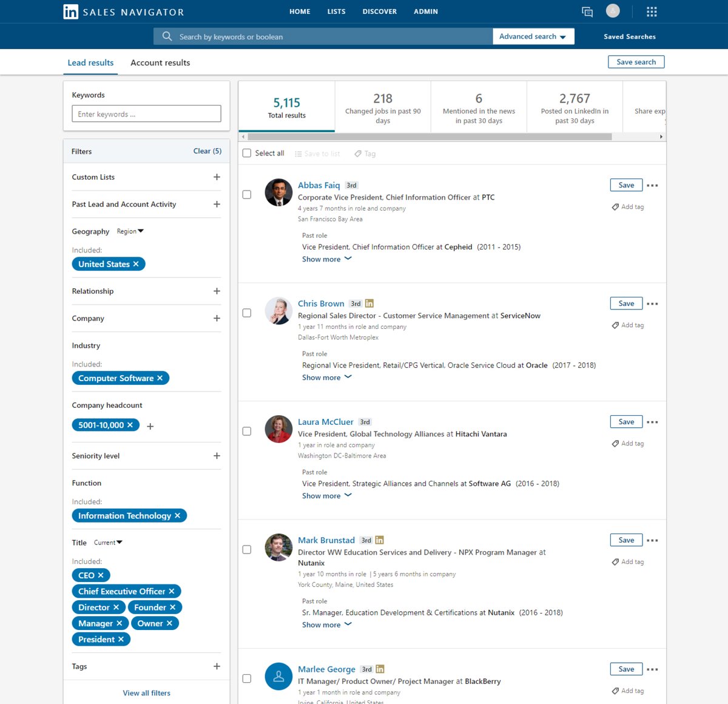
Task: Add tag to Chris Brown
Action: [x=628, y=325]
